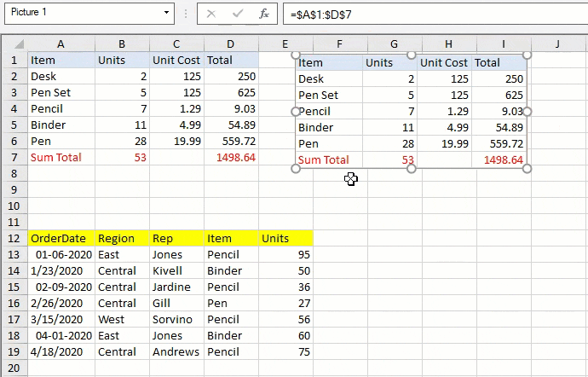Expand the Name Box dropdown arrow
Viewport: 588px width, 377px height.
[x=168, y=14]
